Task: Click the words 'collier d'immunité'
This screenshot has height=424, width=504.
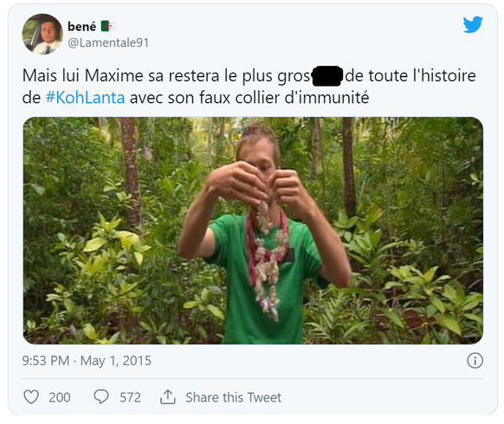Action: [x=302, y=97]
